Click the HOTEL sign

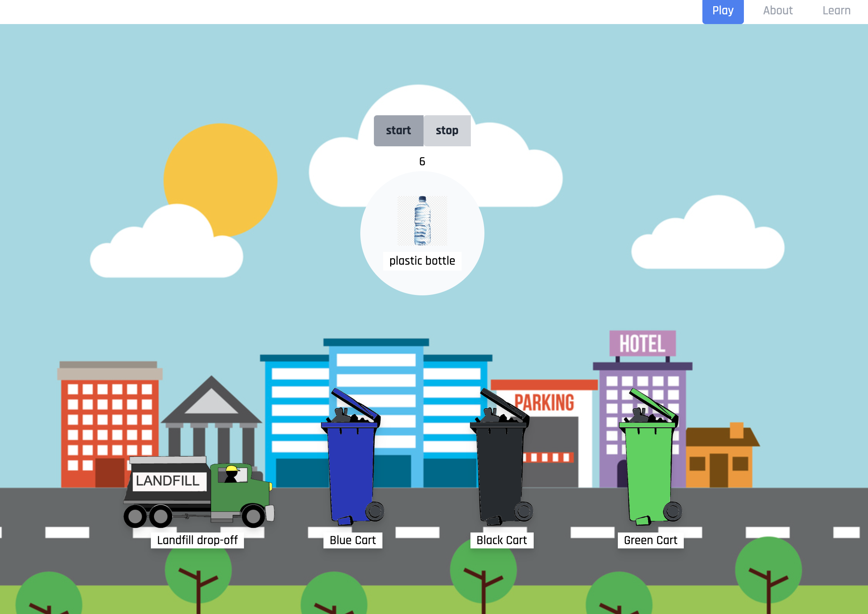tap(642, 343)
